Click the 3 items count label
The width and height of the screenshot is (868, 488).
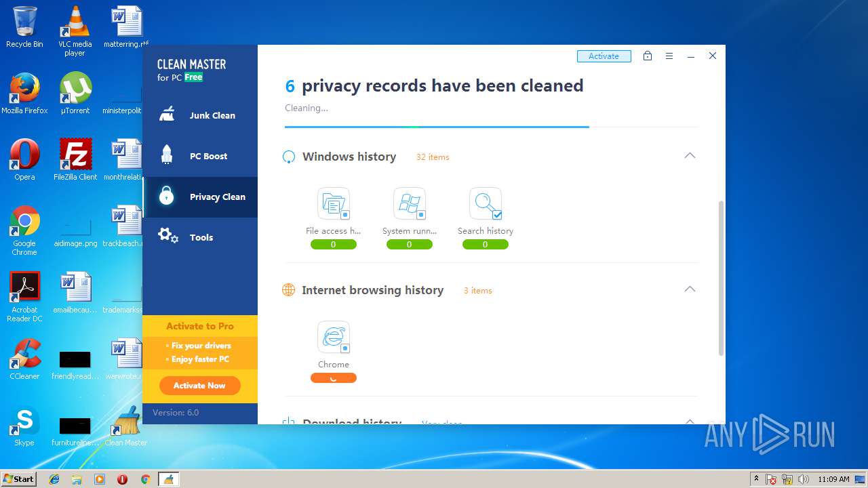(x=478, y=291)
